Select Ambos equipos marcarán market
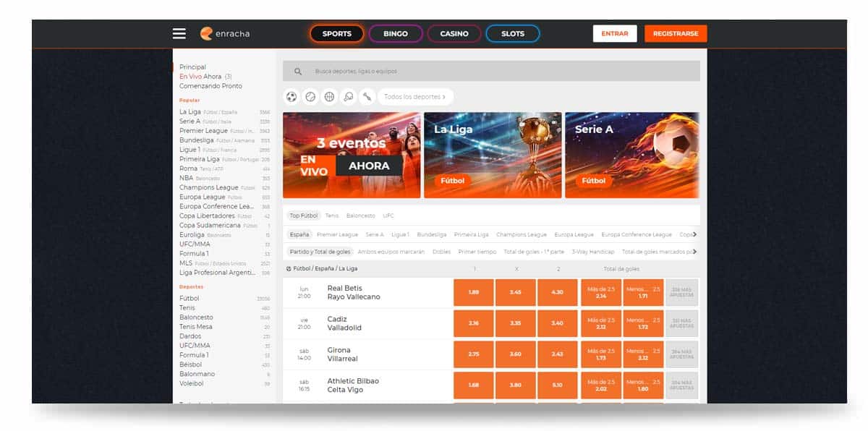 [x=391, y=252]
